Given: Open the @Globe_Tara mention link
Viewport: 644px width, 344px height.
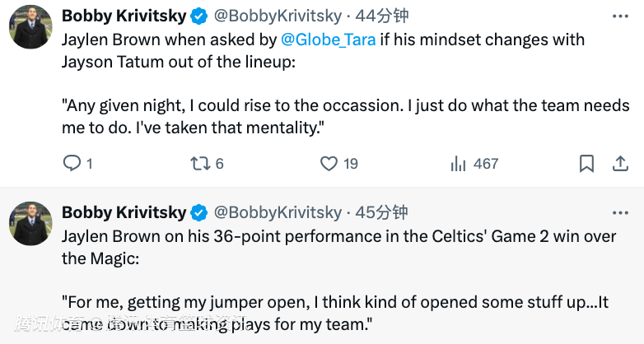Looking at the screenshot, I should [329, 40].
